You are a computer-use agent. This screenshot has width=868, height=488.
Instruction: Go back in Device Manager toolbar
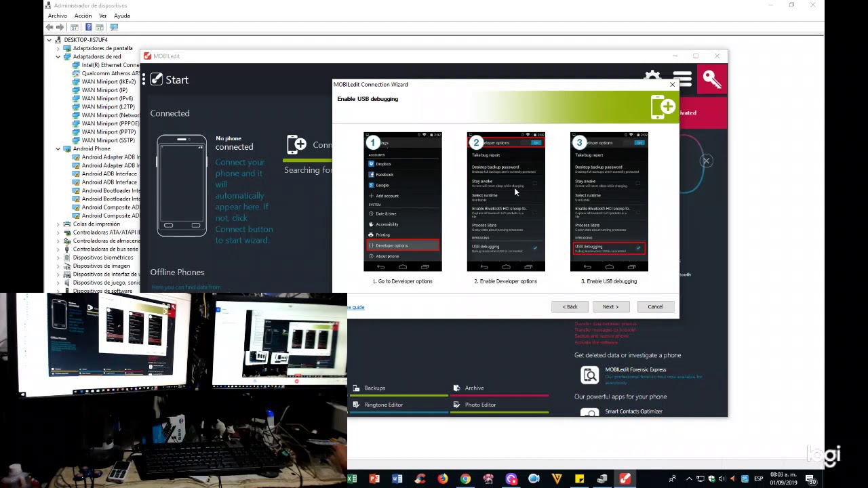click(x=50, y=27)
